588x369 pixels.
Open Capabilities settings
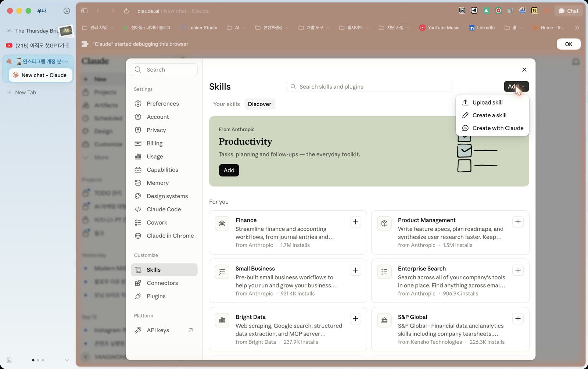(x=164, y=170)
